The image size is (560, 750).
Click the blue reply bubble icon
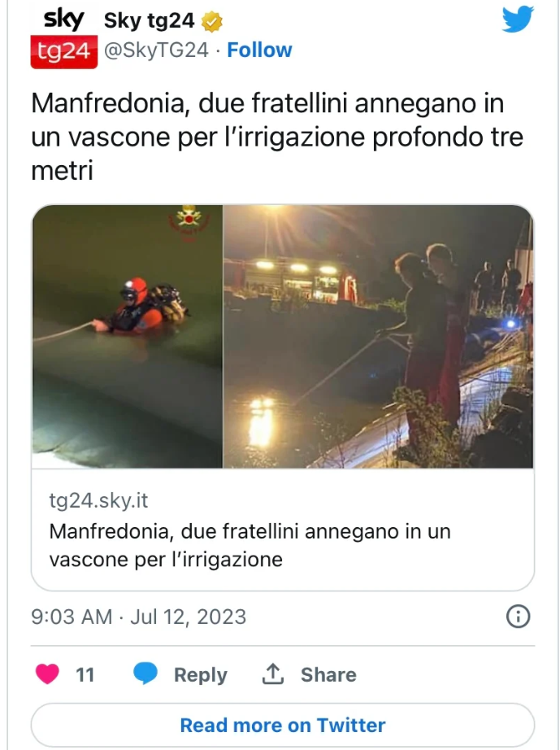click(x=145, y=674)
